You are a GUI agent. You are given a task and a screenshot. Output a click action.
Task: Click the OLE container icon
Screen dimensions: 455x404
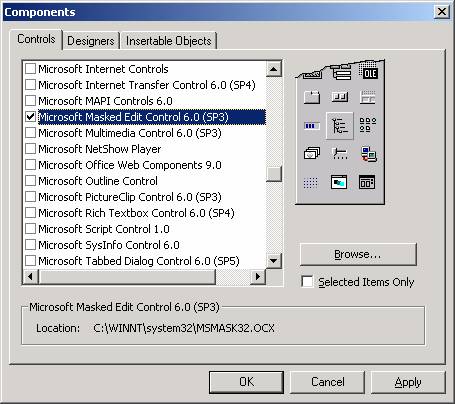click(369, 73)
